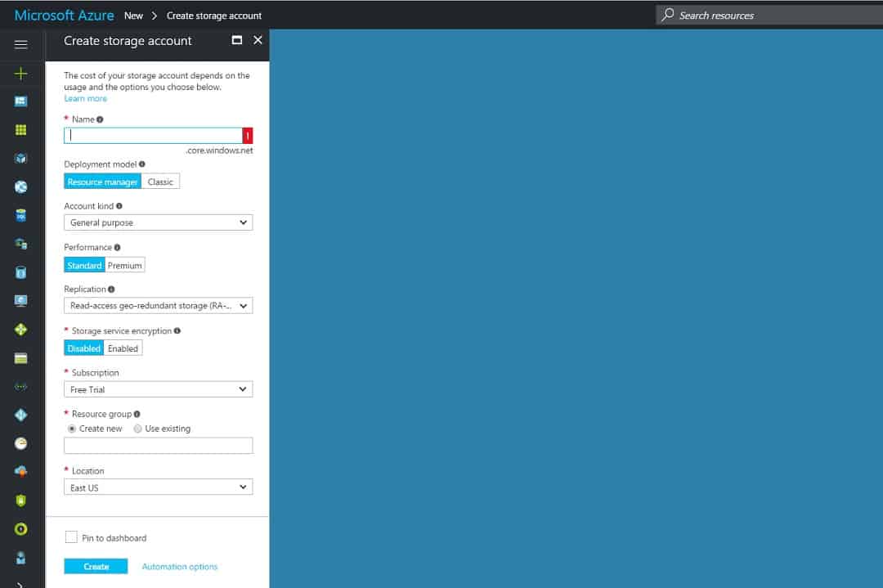This screenshot has height=588, width=883.
Task: Open Location East US dropdown
Action: pos(159,487)
